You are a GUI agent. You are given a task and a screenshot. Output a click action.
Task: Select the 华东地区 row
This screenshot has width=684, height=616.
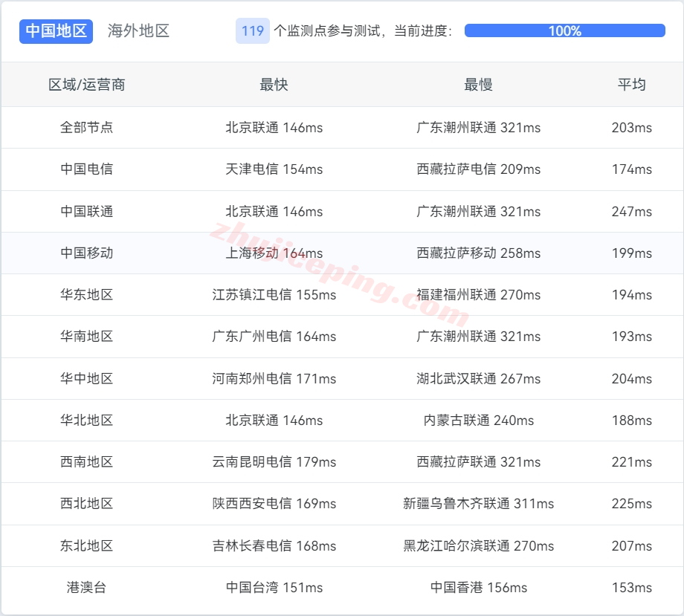pos(87,294)
